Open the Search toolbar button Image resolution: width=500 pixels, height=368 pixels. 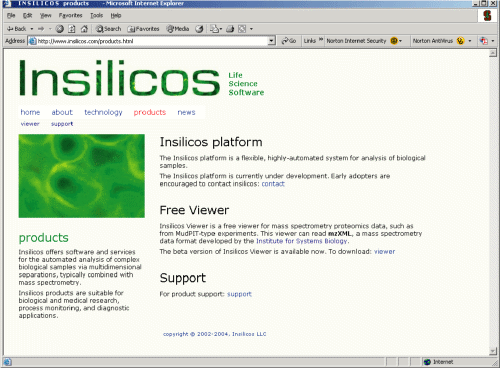coord(108,29)
